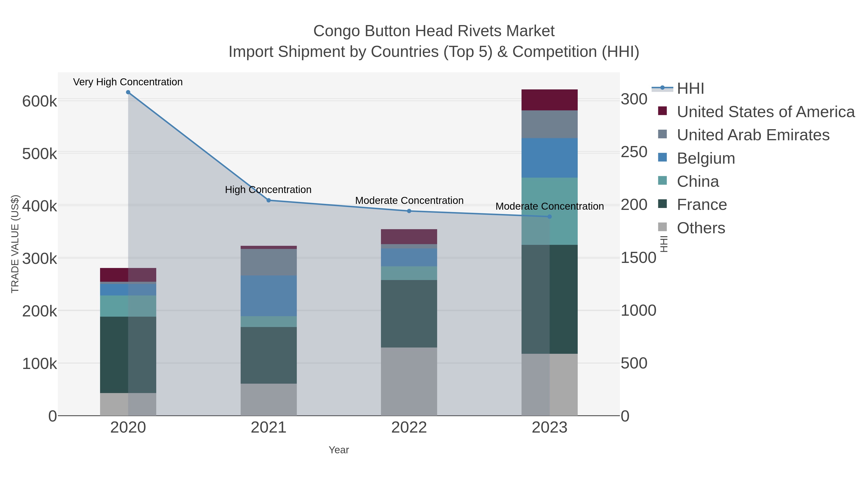Click the HHI line marker icon in legend
This screenshot has width=868, height=488.
pyautogui.click(x=663, y=88)
